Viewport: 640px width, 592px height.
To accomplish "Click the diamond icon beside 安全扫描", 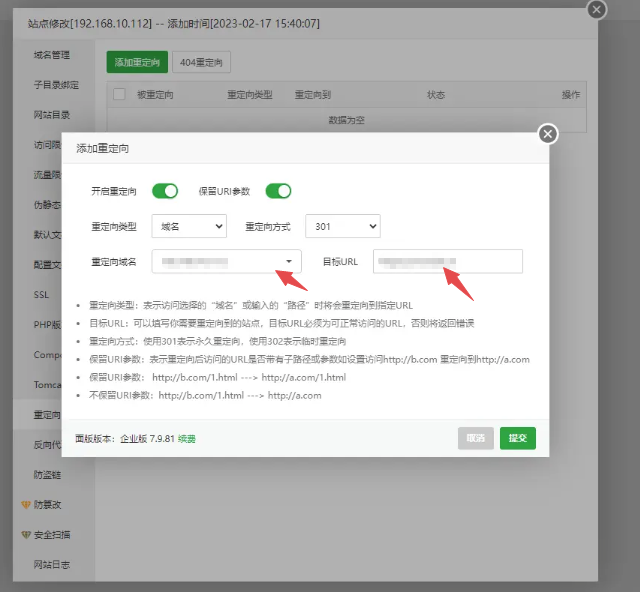I will [x=26, y=534].
